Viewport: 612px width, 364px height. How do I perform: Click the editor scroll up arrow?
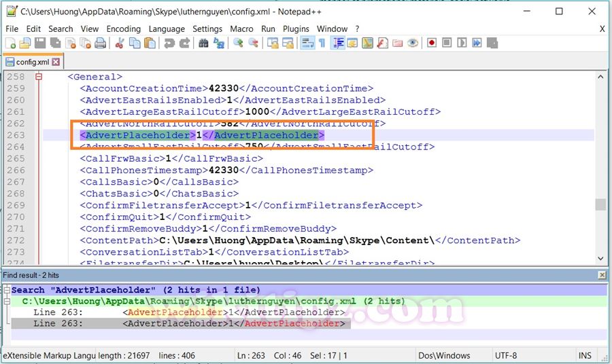pos(600,77)
